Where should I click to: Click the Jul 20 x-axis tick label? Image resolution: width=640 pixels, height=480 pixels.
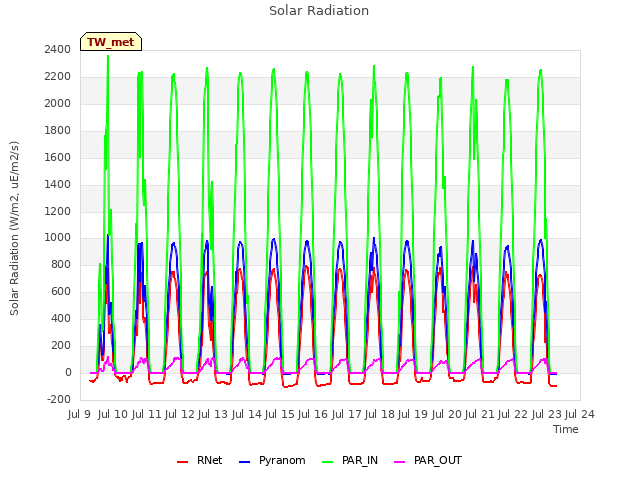pyautogui.click(x=446, y=414)
